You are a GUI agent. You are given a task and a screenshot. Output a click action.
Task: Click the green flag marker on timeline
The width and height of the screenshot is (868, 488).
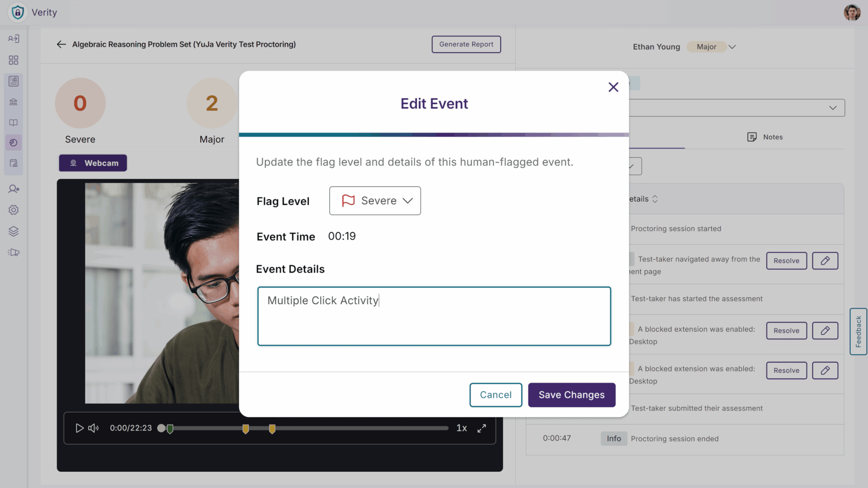click(x=170, y=429)
